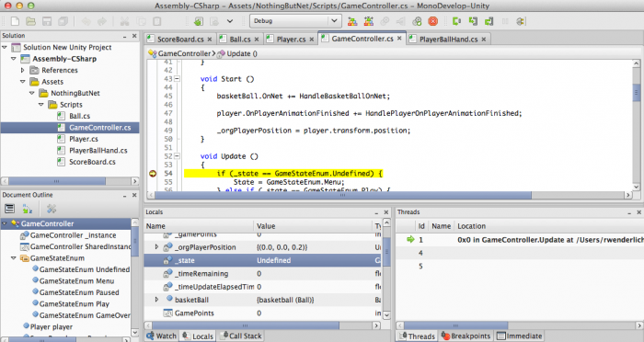Open the Call Stack panel tab

coord(241,336)
